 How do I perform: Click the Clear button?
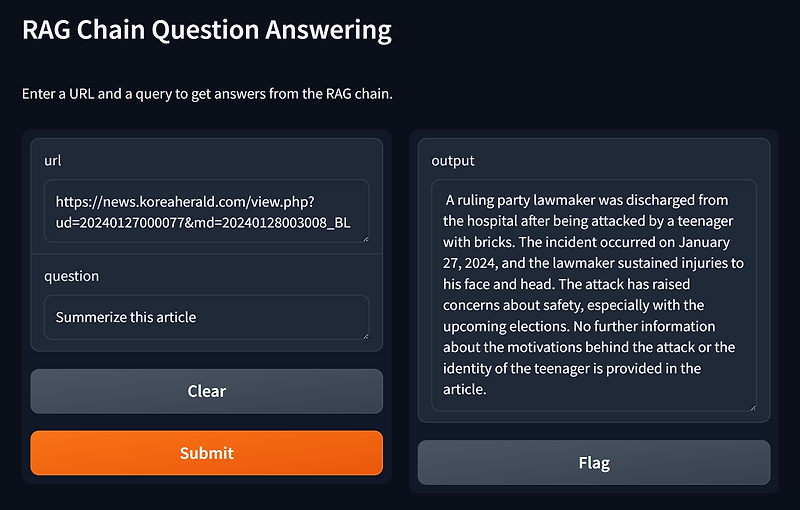click(x=207, y=391)
